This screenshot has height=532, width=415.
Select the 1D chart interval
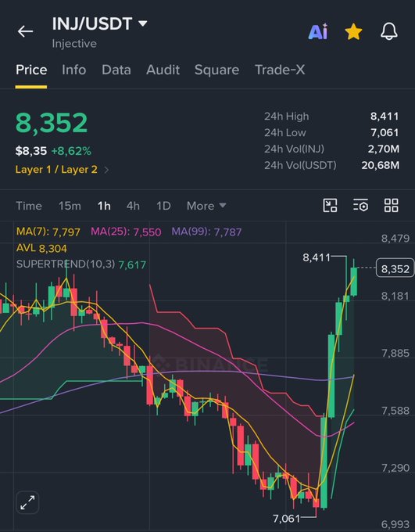[163, 206]
